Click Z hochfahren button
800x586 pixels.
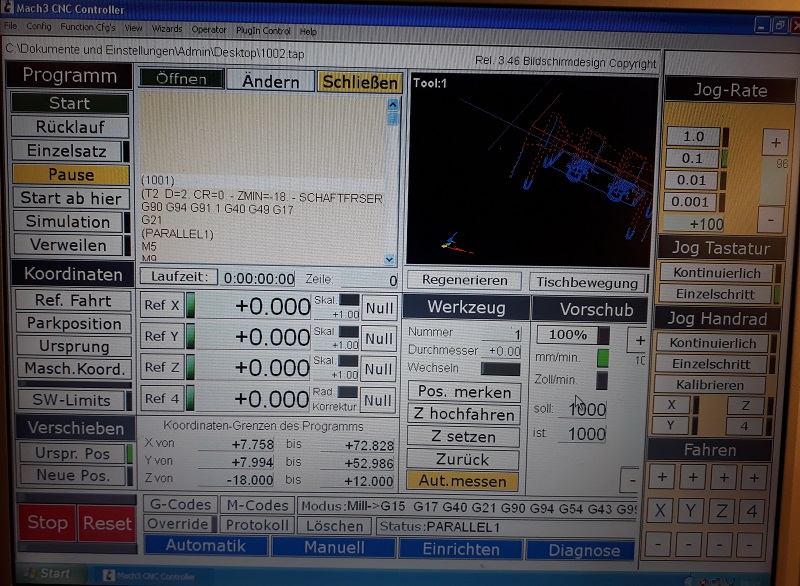(x=464, y=414)
